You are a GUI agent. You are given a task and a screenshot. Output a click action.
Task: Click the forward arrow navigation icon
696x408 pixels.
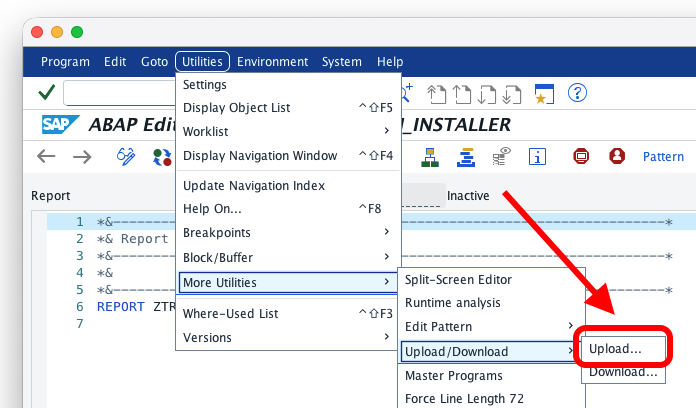[82, 156]
